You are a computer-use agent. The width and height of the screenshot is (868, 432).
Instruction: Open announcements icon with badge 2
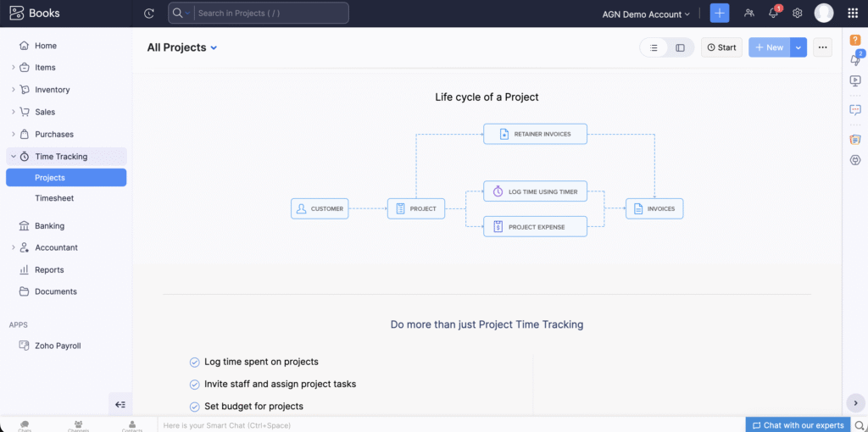[x=856, y=58]
